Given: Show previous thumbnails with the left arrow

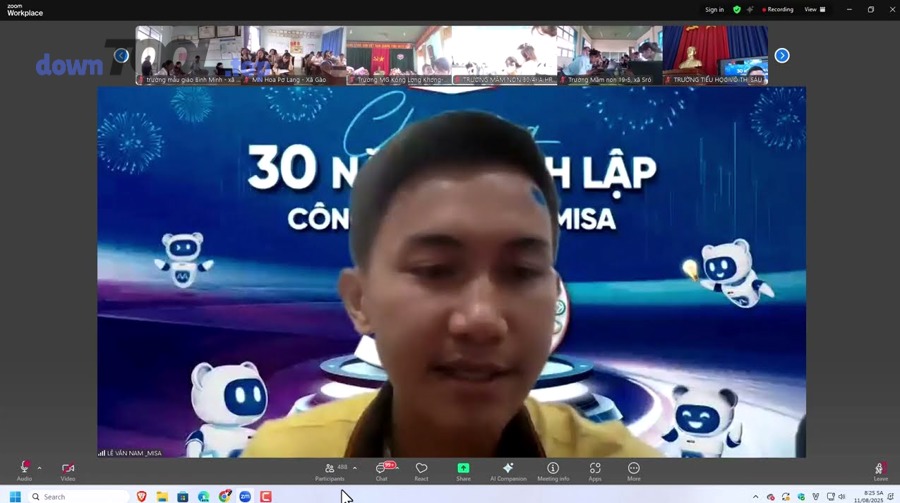Looking at the screenshot, I should point(121,56).
